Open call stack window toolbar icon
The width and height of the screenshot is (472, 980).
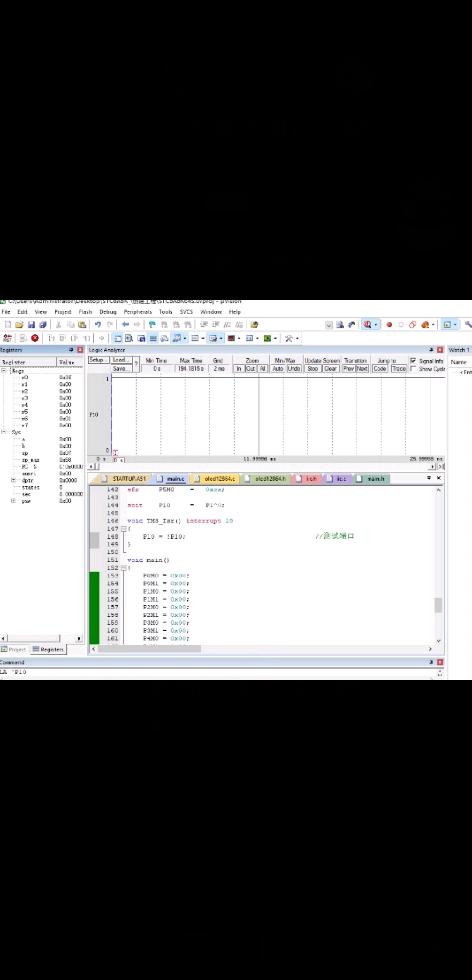(165, 338)
